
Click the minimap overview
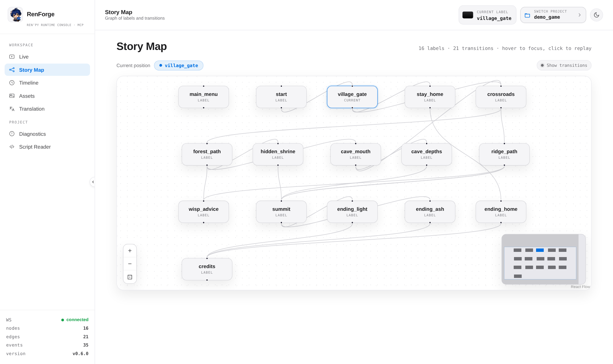click(543, 259)
